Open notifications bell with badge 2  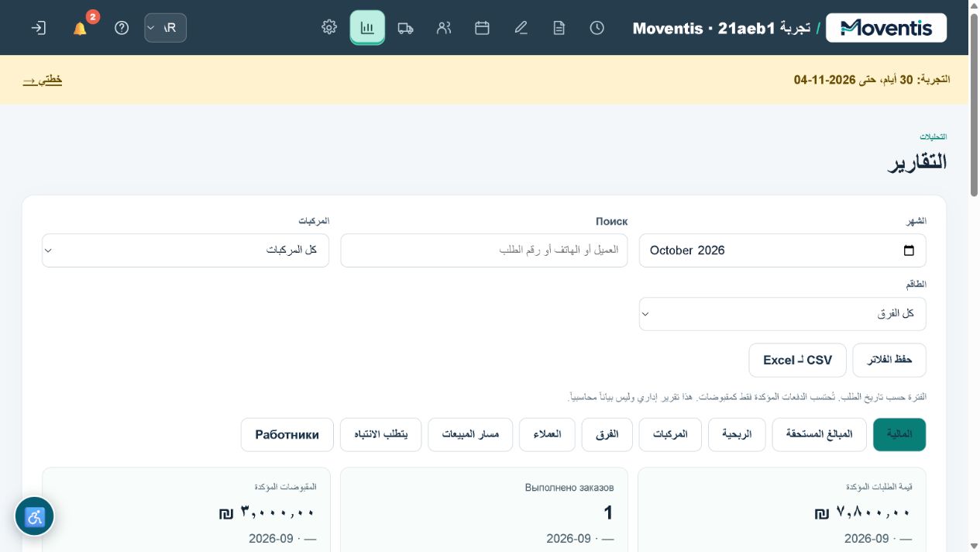pos(80,28)
